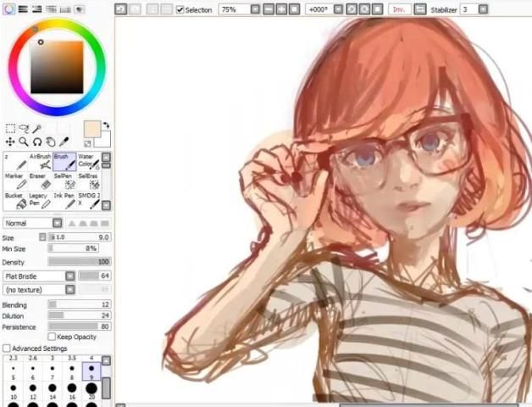Image resolution: width=532 pixels, height=407 pixels.
Task: Click the Ink Pen tool
Action: [63, 200]
